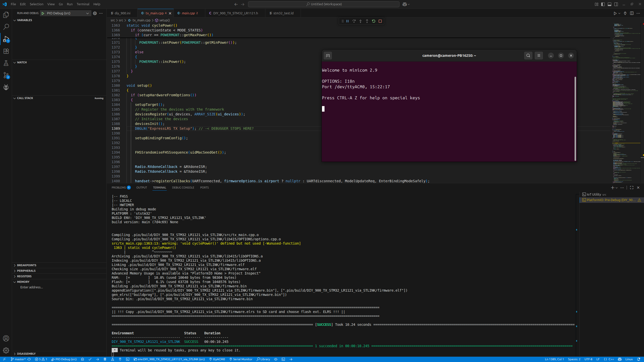
Task: Pause the debug session
Action: (x=347, y=21)
